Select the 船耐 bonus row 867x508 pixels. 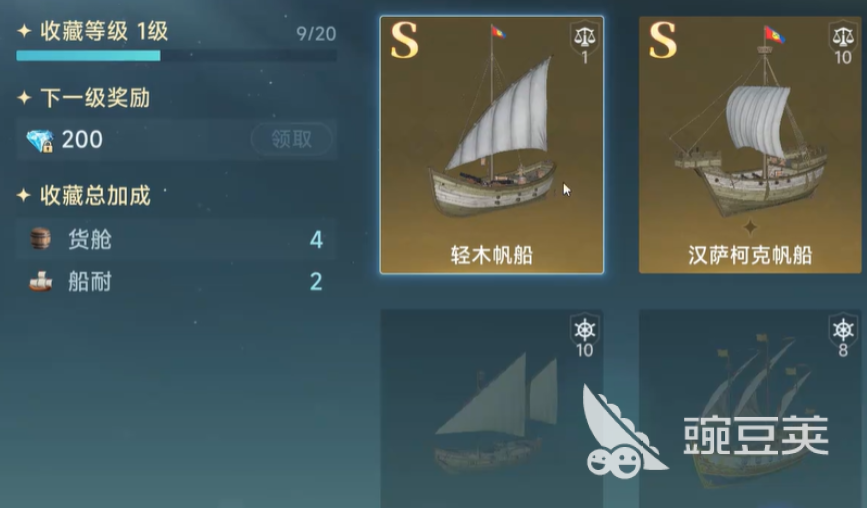click(176, 281)
